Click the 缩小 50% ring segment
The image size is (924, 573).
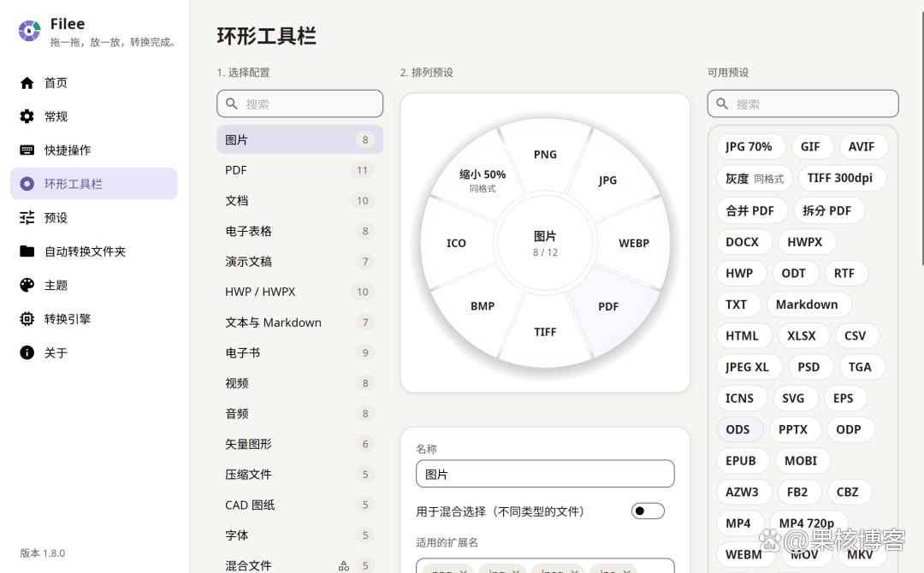click(483, 180)
